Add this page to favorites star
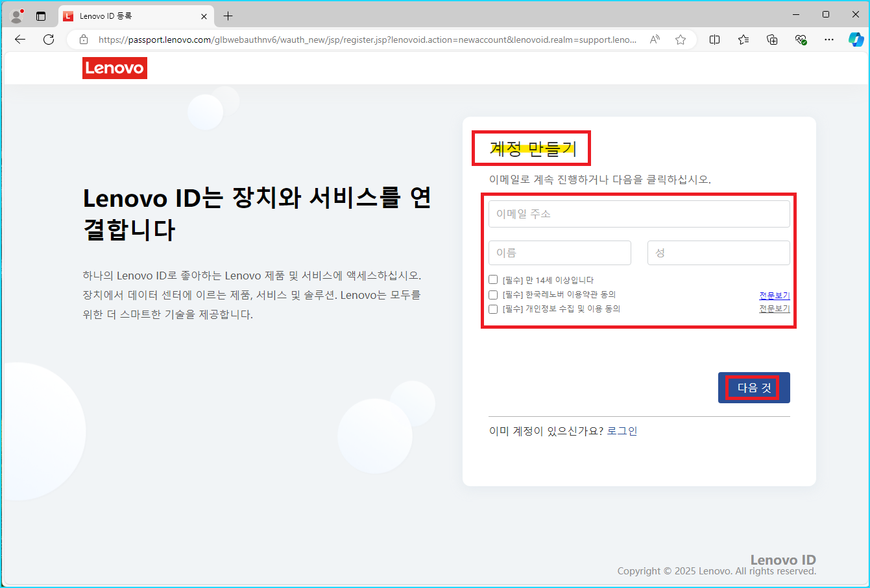The height and width of the screenshot is (588, 870). pos(681,40)
